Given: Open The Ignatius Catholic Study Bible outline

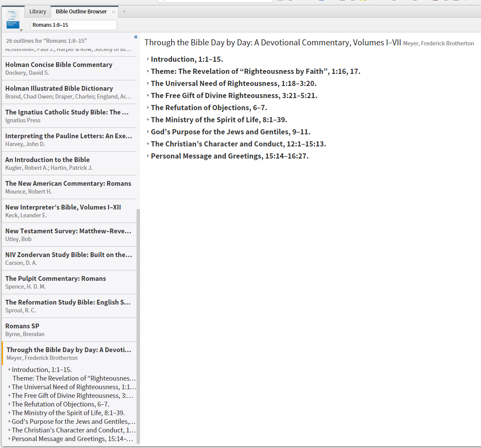Looking at the screenshot, I should 69,116.
